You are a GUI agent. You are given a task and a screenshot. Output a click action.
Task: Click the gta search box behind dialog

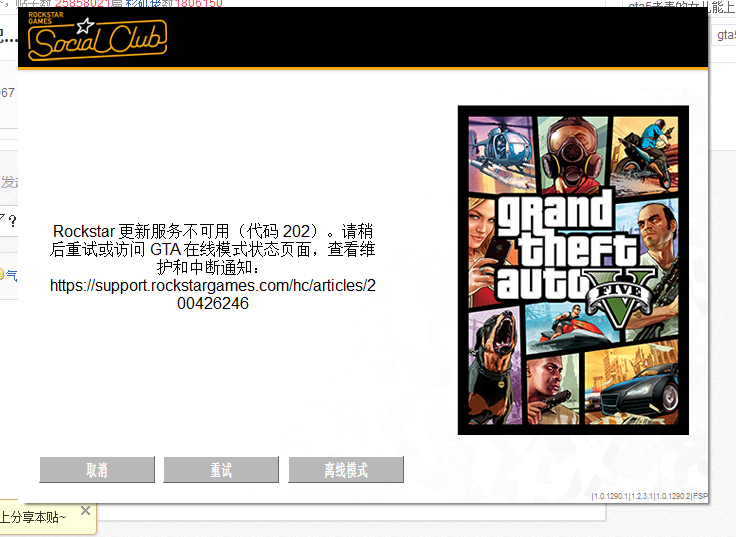(x=723, y=35)
